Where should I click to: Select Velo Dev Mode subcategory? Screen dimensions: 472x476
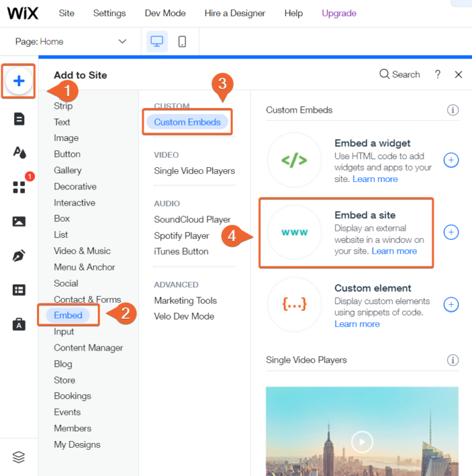184,316
